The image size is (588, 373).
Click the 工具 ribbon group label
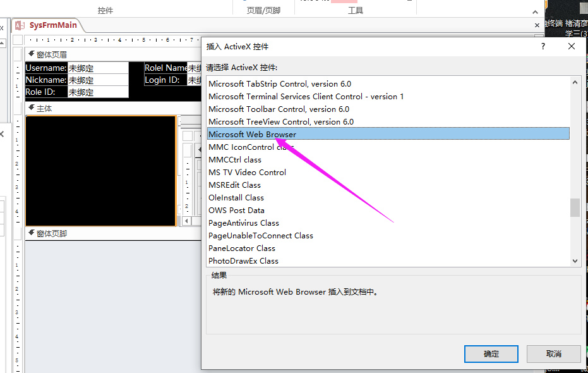click(355, 11)
